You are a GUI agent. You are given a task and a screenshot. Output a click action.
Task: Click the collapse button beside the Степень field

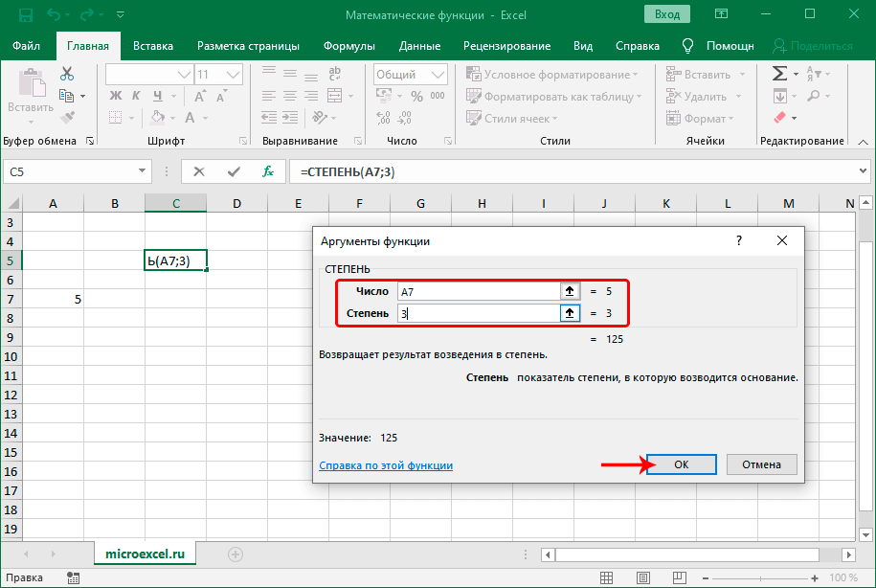570,313
